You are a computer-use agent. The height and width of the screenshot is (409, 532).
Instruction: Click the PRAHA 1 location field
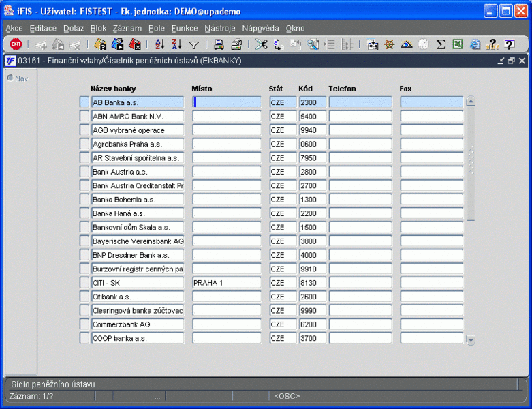click(227, 283)
